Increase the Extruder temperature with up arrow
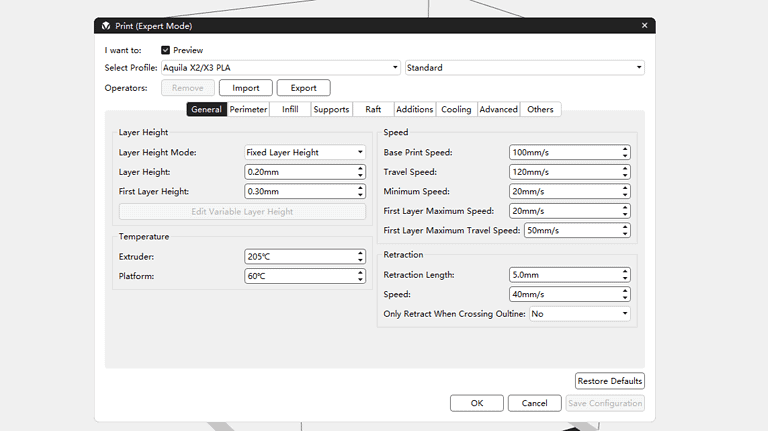The height and width of the screenshot is (431, 768). tap(361, 253)
